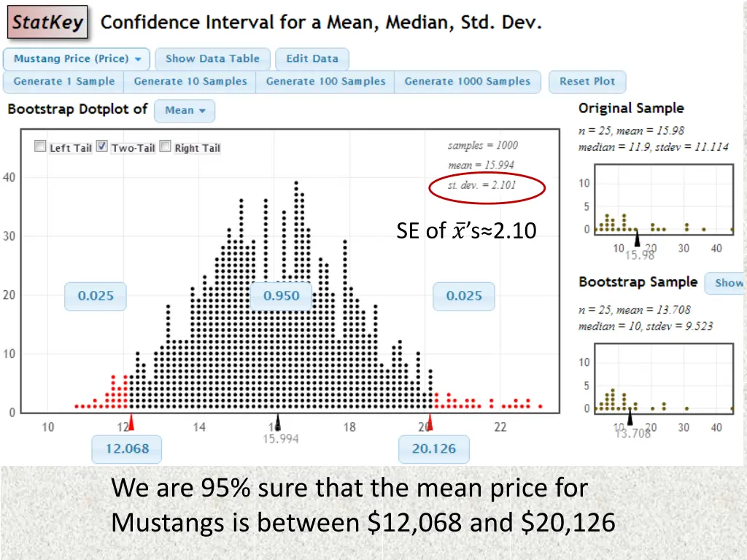747x560 pixels.
Task: Uncheck the Two-Tail checkbox
Action: [102, 146]
